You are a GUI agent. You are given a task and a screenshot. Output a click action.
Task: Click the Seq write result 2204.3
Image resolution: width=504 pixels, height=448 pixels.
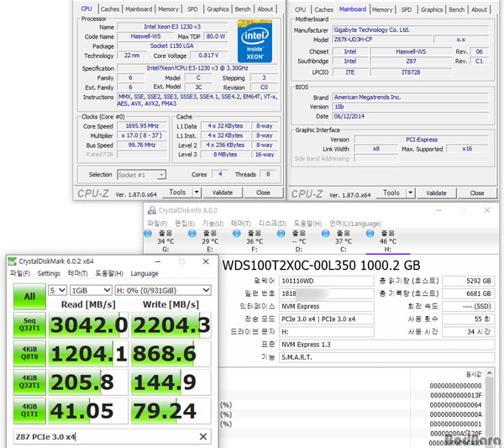[x=171, y=324]
